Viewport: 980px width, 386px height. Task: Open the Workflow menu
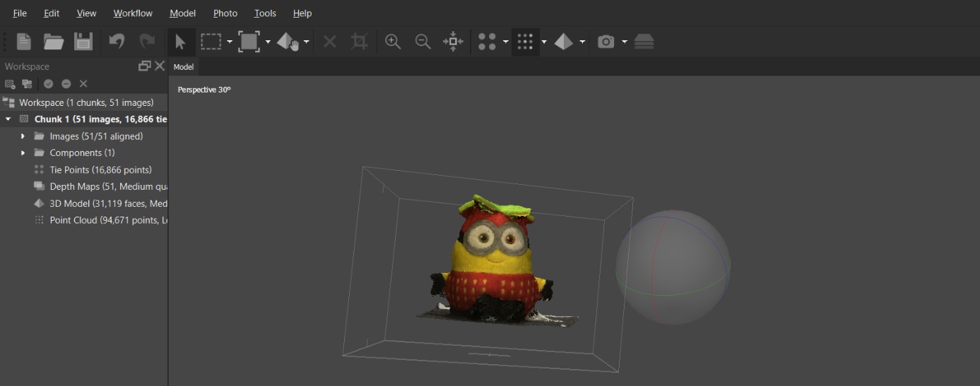[x=133, y=13]
